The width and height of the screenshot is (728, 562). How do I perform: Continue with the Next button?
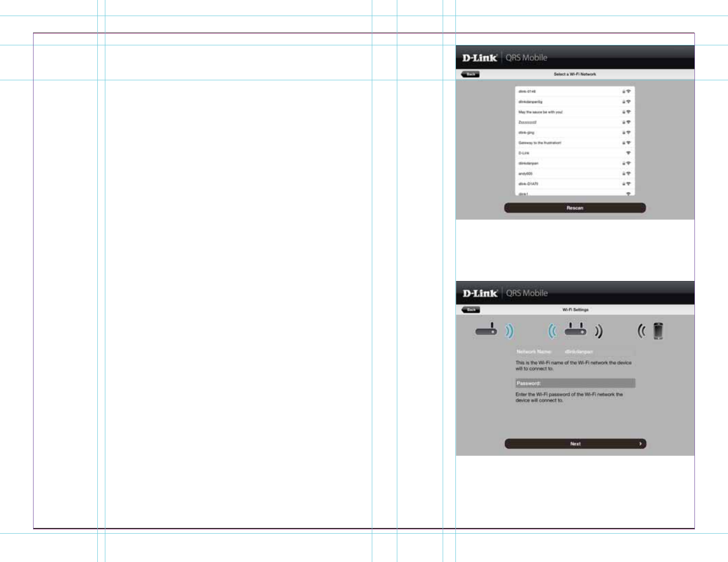coord(575,444)
